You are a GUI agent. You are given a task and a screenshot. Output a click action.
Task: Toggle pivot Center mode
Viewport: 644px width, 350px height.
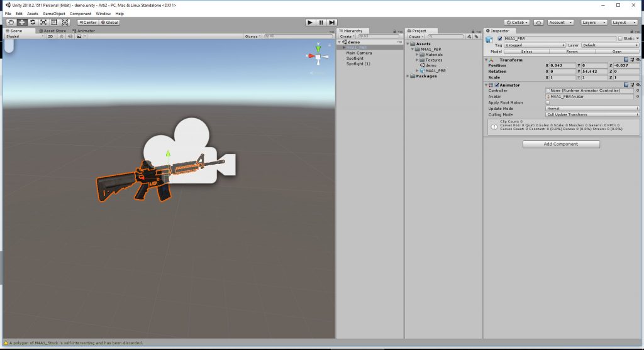88,23
